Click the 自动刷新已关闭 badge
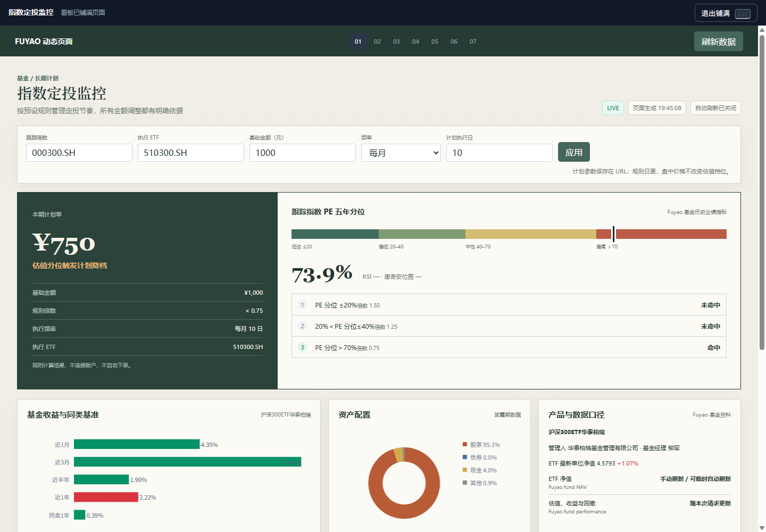This screenshot has height=532, width=766. tap(715, 108)
